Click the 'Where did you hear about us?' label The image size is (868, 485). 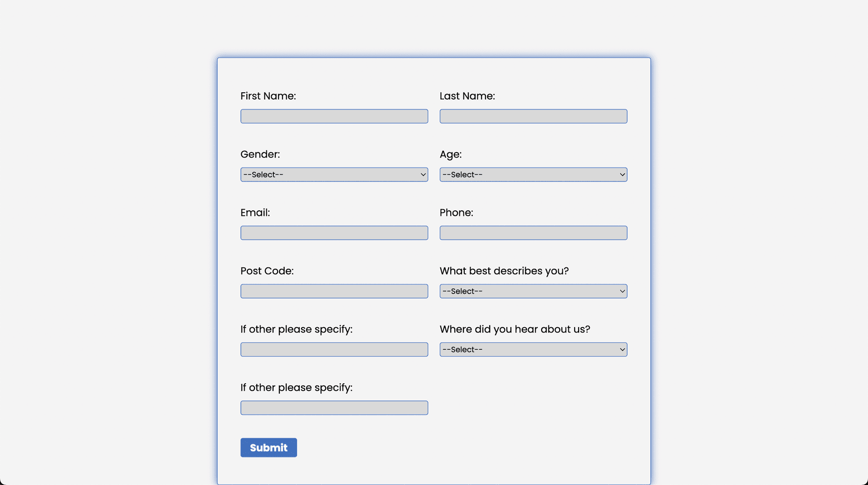[514, 329]
